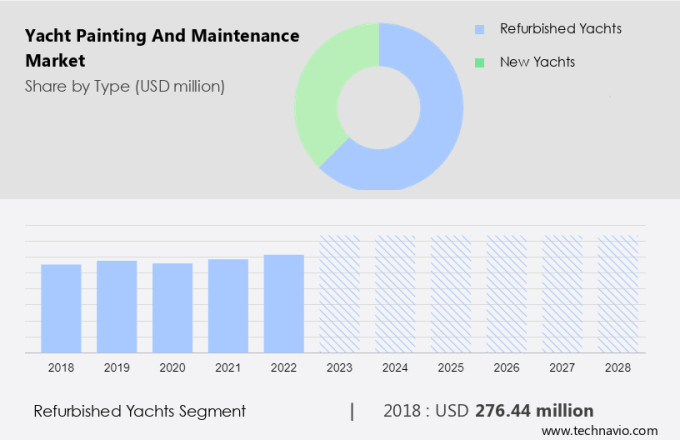Click the 2026 year label on the axis
This screenshot has width=680, height=440.
(x=506, y=368)
